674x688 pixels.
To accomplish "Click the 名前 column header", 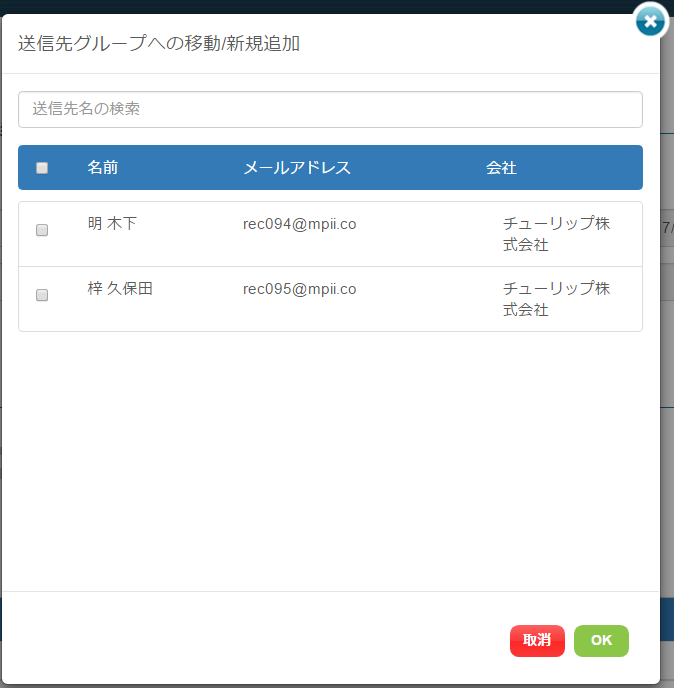I will tap(102, 168).
